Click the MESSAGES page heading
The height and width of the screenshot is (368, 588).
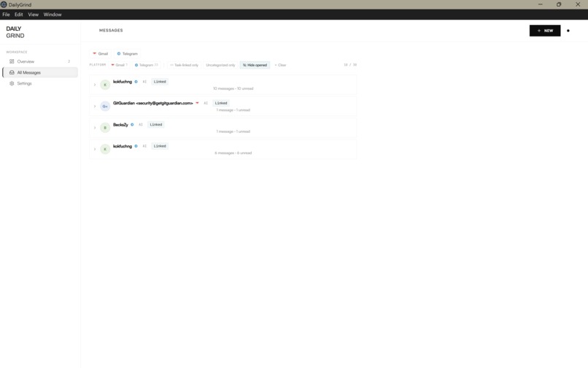point(111,31)
